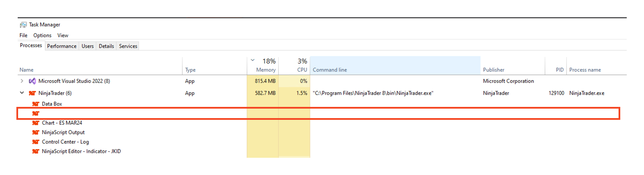Click the NinjaScript Editor Indicator JKID icon

[36, 151]
